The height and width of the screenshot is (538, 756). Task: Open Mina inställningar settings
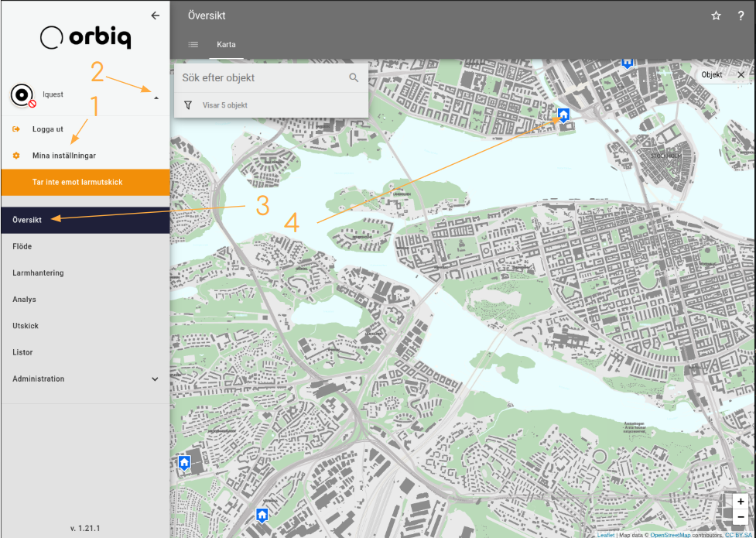[x=64, y=156]
